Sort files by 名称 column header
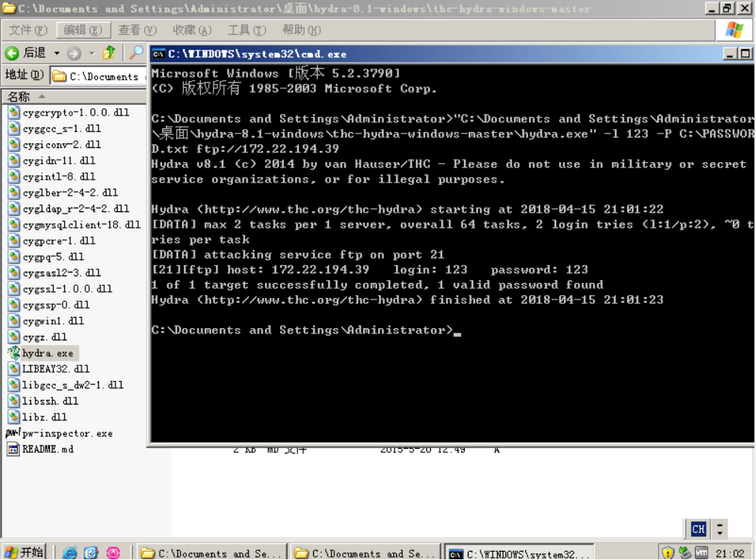Viewport: 756px width, 560px height. (75, 97)
